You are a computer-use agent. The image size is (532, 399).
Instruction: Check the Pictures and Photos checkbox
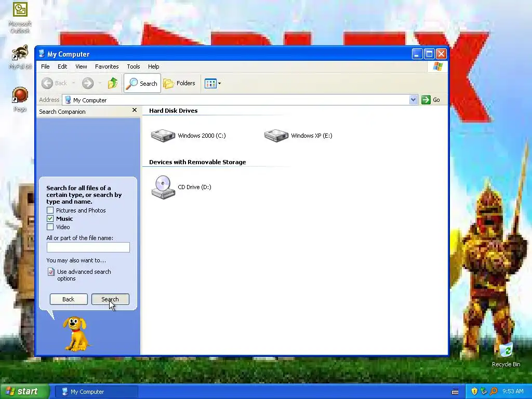[50, 210]
